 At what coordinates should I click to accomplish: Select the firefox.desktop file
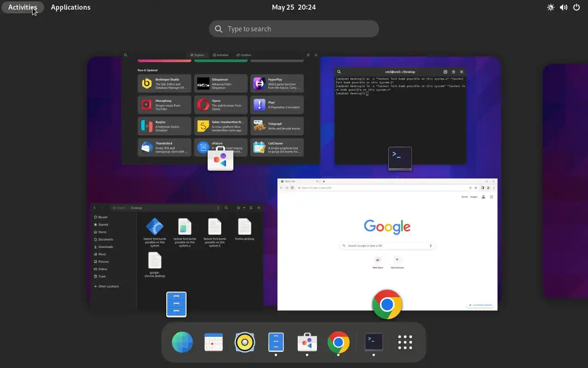pos(244,229)
